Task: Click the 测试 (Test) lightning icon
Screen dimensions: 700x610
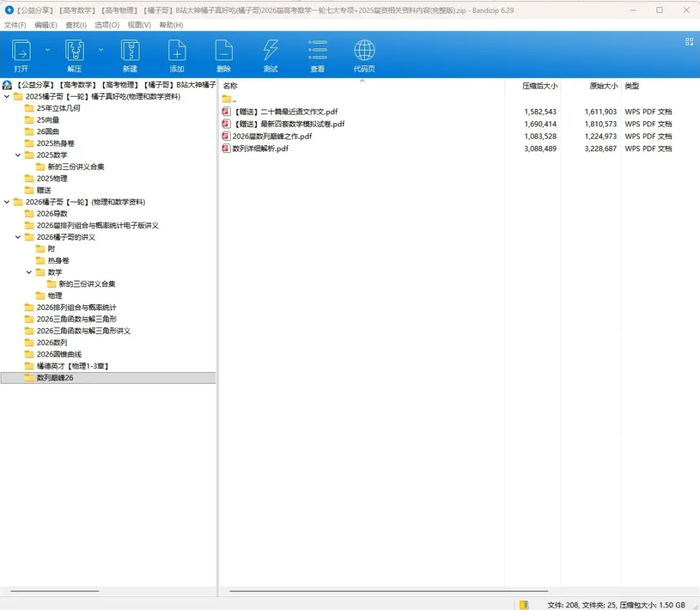Action: coord(270,51)
